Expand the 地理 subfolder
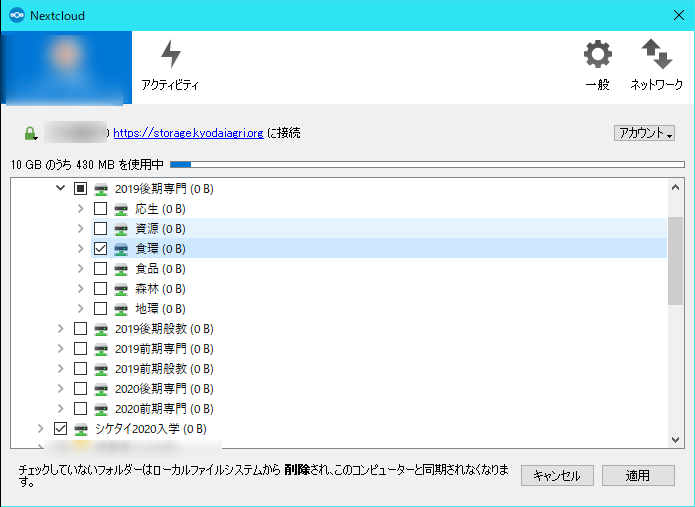The height and width of the screenshot is (507, 695). coord(80,309)
